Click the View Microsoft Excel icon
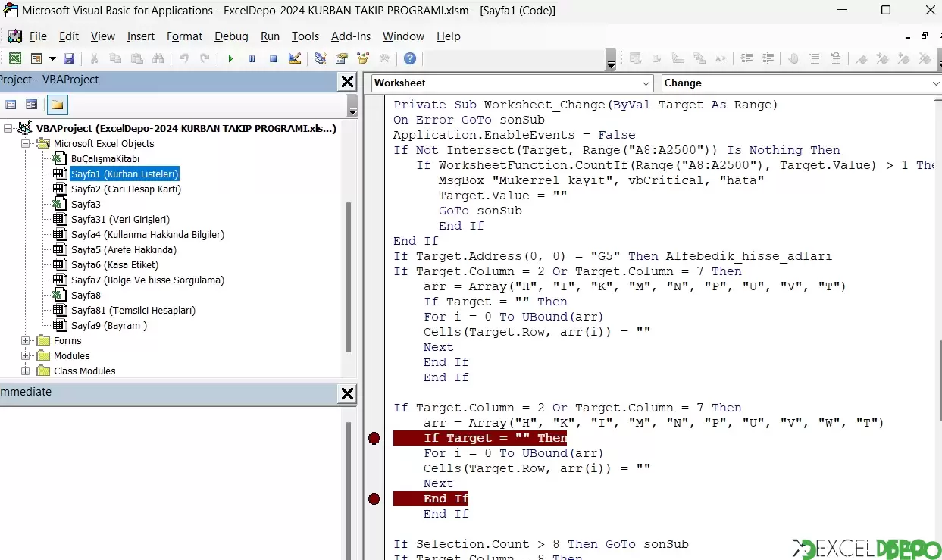This screenshot has width=942, height=560. (x=15, y=58)
